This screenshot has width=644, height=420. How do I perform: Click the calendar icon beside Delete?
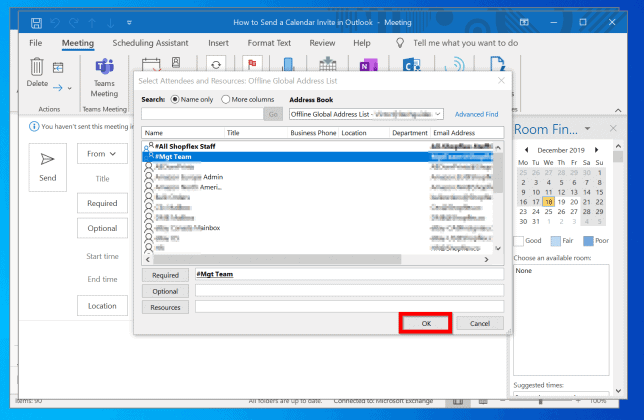pos(58,67)
